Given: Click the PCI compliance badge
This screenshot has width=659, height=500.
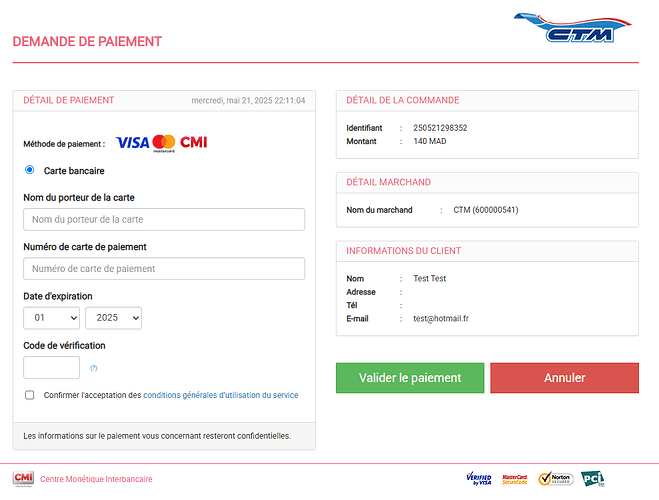Looking at the screenshot, I should click(593, 479).
